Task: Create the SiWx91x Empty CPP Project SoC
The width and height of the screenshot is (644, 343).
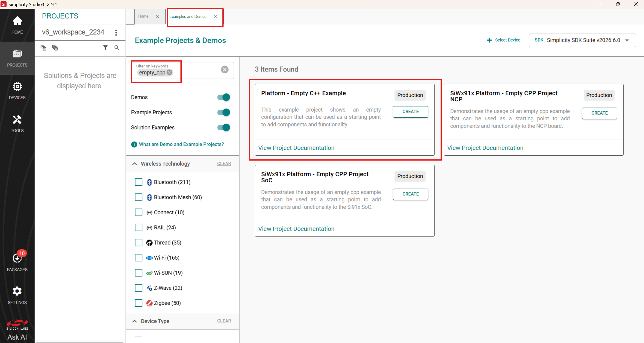Action: [x=410, y=194]
